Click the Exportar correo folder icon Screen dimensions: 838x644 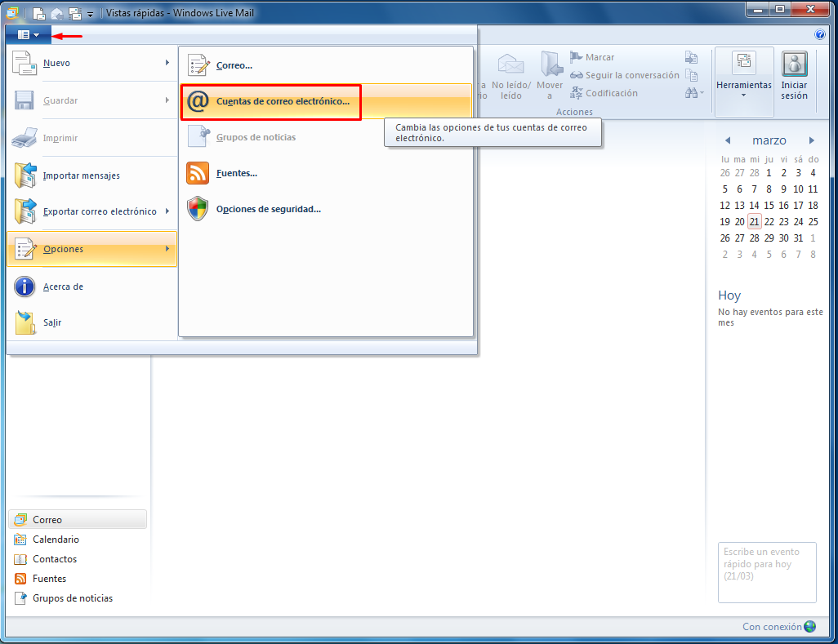click(x=25, y=211)
